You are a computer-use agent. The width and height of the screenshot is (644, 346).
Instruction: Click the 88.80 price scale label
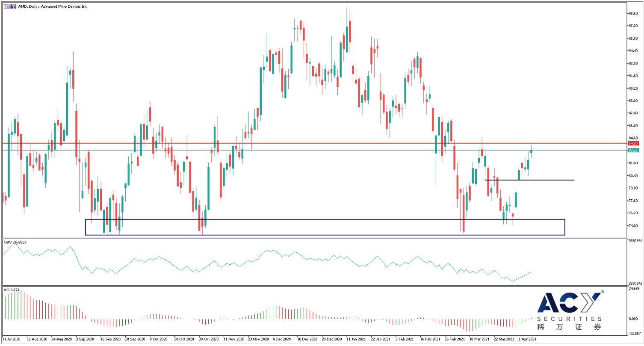pos(633,101)
